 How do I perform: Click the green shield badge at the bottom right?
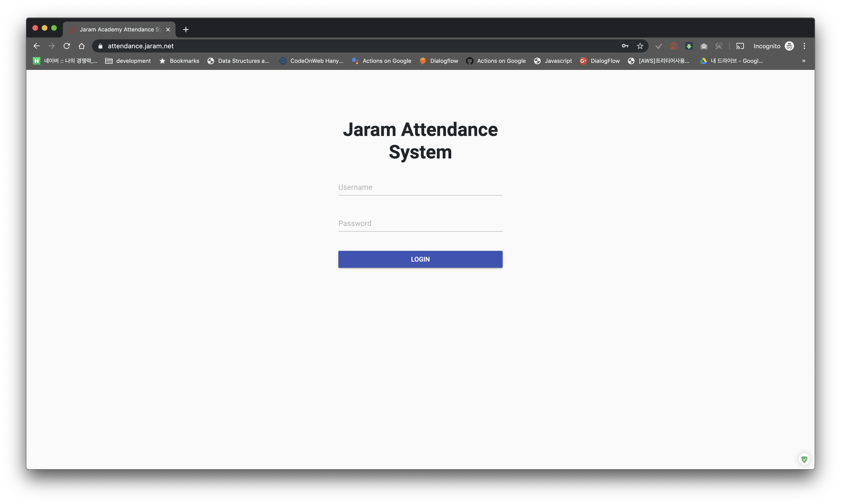point(804,459)
